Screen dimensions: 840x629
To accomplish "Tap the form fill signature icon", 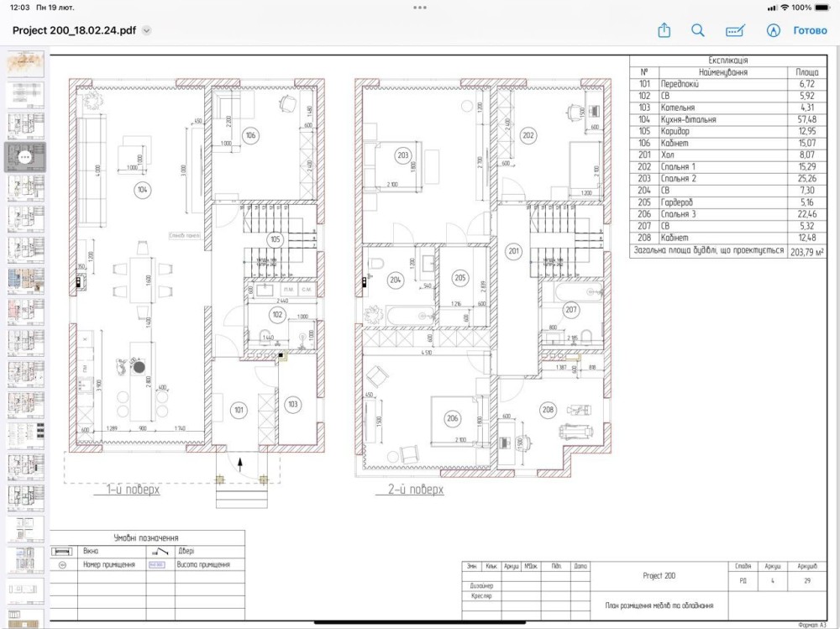I will 735,30.
